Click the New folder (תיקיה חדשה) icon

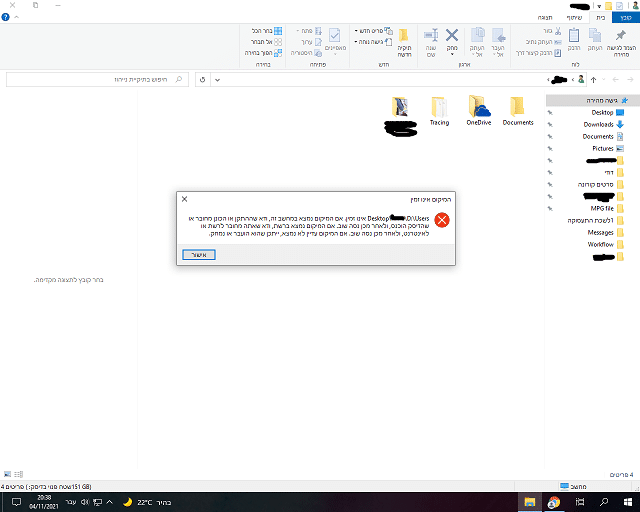point(404,36)
